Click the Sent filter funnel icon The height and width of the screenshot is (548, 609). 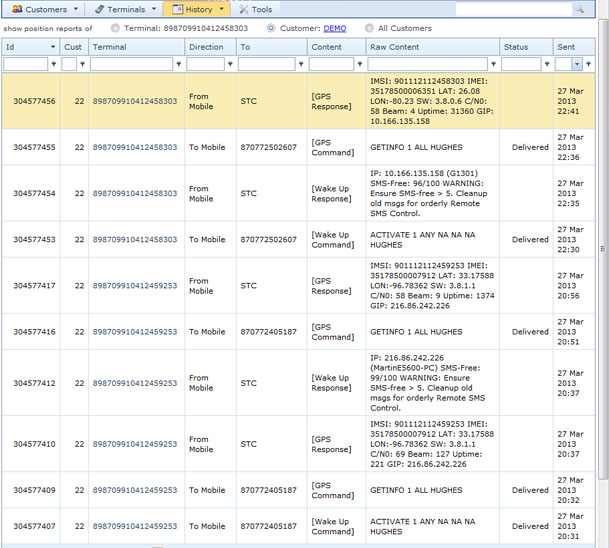click(x=588, y=64)
